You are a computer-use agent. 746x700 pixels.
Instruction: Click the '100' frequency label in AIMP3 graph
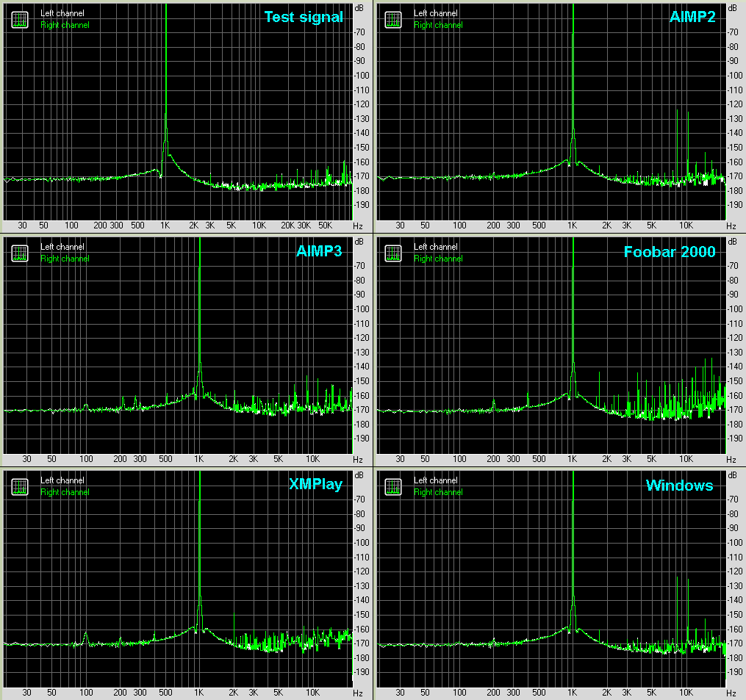click(x=86, y=459)
